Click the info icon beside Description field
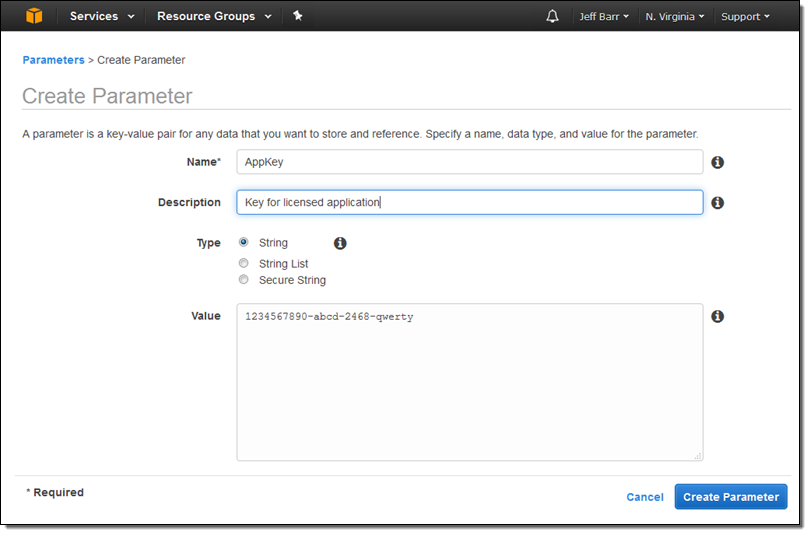The image size is (810, 535). [717, 203]
